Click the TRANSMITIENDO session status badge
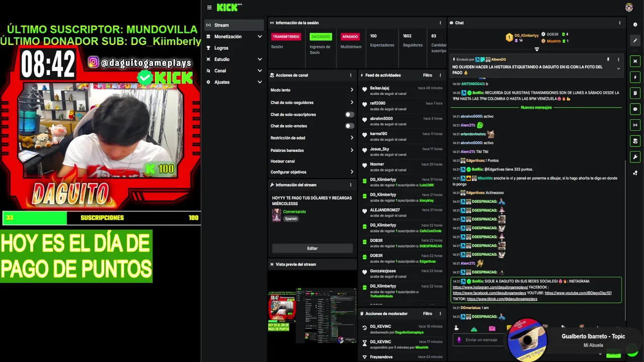 286,37
